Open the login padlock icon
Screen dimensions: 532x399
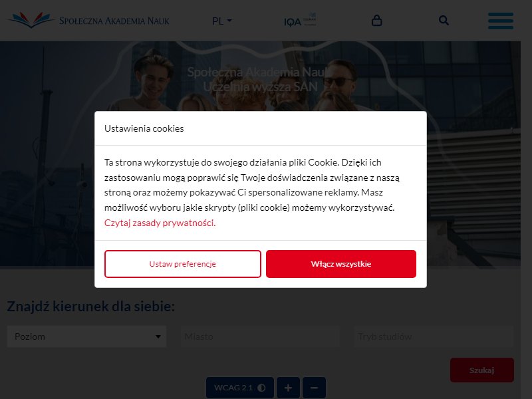(x=376, y=21)
